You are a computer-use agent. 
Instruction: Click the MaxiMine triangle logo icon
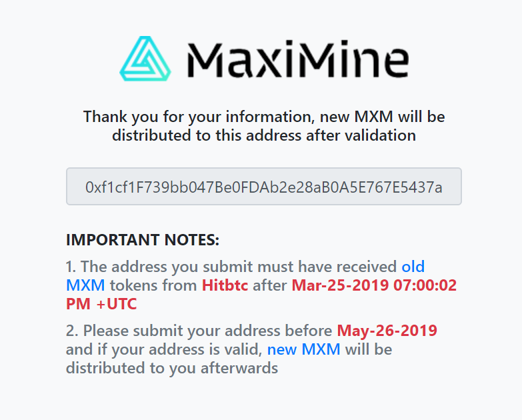pos(145,59)
